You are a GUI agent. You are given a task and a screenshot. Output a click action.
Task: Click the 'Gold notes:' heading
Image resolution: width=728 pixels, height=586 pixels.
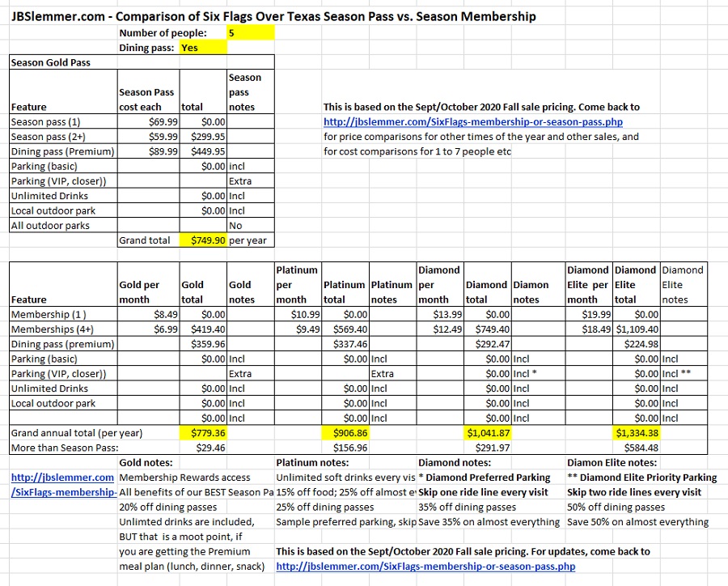146,462
